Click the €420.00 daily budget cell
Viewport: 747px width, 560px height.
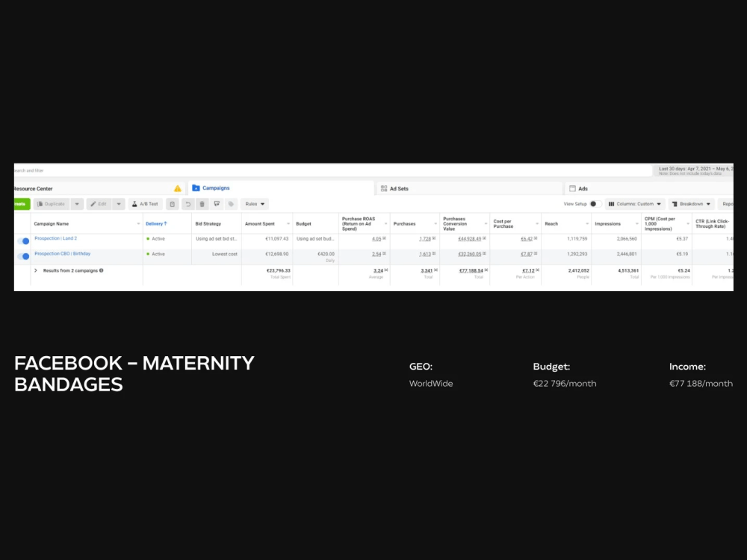tap(326, 255)
